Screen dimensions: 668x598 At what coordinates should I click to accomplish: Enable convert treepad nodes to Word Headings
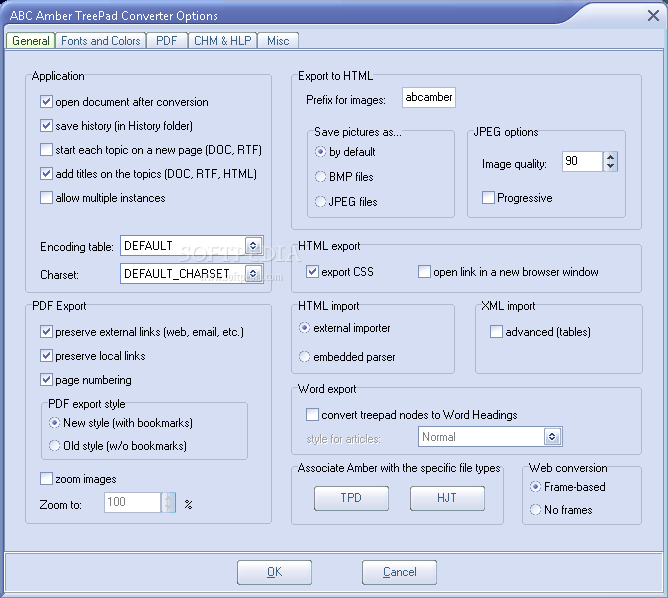[x=312, y=415]
